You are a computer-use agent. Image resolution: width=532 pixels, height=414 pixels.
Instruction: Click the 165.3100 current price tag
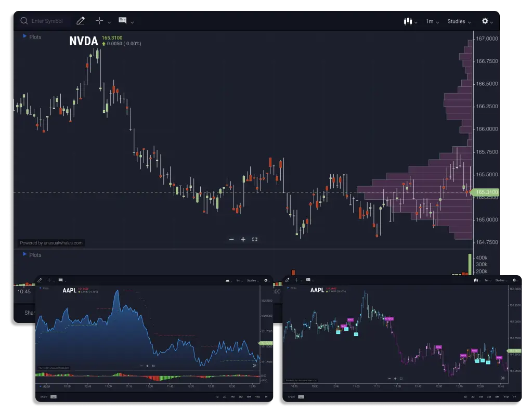point(486,192)
